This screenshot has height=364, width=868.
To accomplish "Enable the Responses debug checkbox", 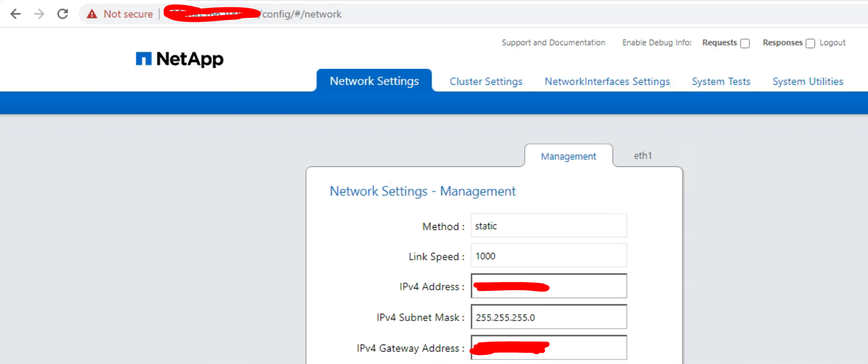I will tap(810, 44).
